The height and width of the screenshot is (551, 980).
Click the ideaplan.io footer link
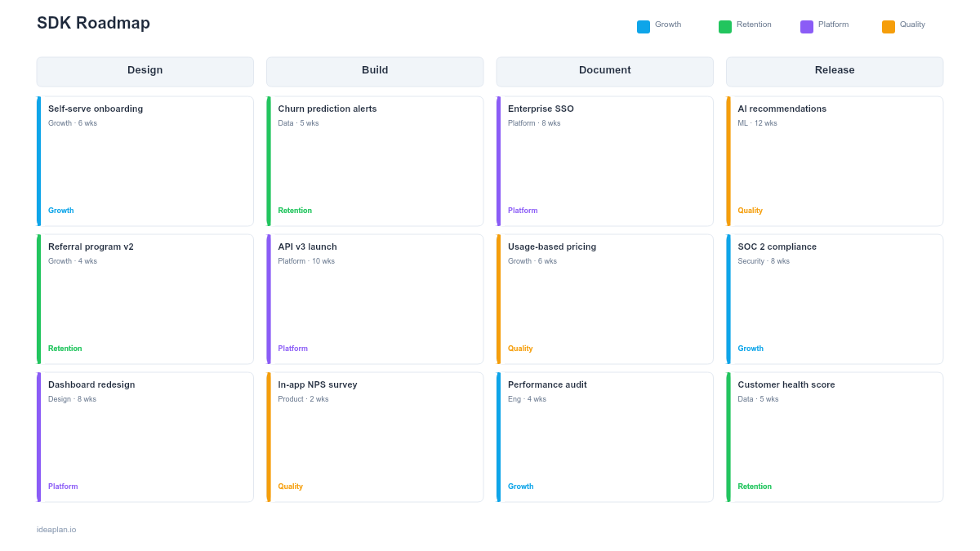pyautogui.click(x=55, y=529)
